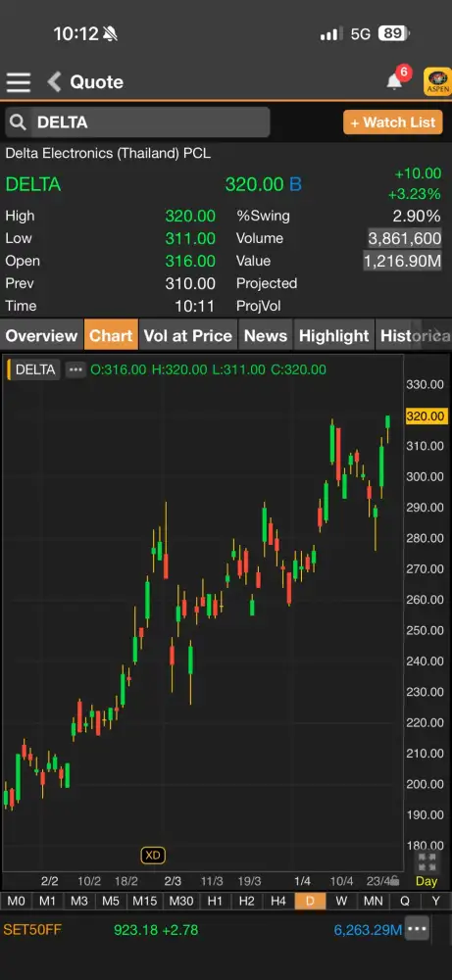The width and height of the screenshot is (452, 980).
Task: Select the M30 timeframe
Action: (180, 901)
